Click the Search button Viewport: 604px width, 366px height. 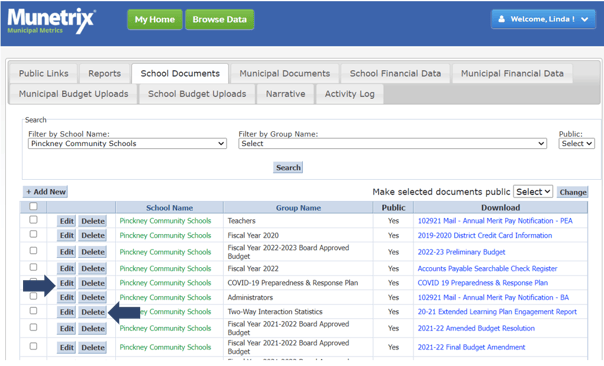click(x=288, y=168)
